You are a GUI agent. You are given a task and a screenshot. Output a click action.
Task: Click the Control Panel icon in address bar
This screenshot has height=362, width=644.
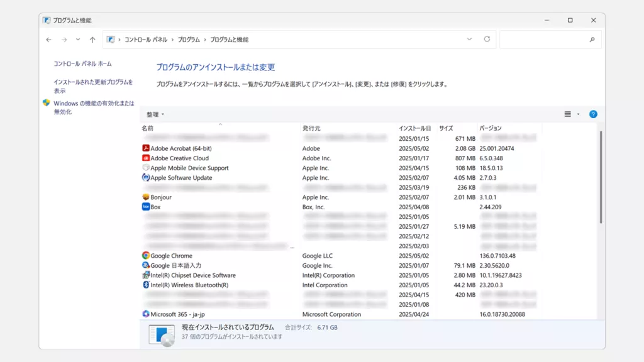111,40
